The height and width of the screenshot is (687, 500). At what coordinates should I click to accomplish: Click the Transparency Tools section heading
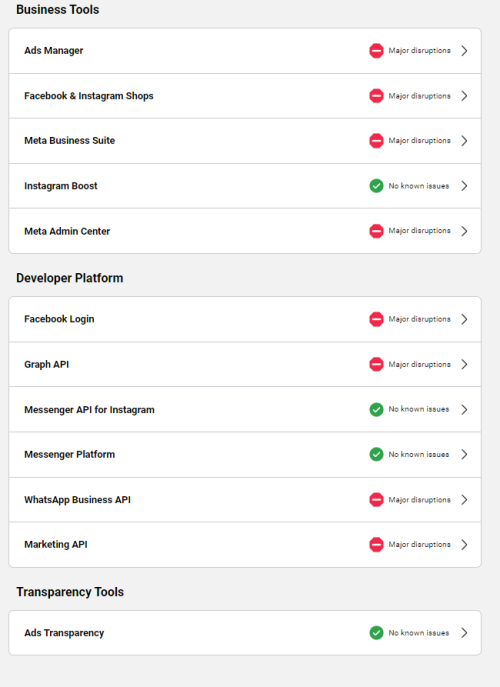tap(70, 592)
